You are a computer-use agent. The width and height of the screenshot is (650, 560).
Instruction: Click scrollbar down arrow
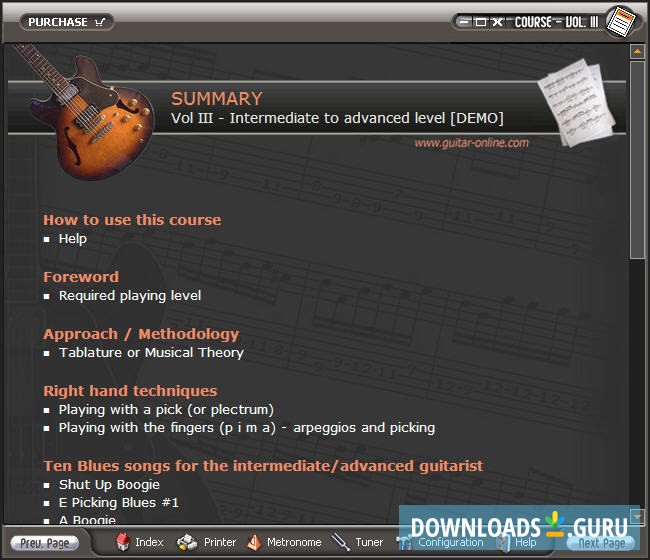coord(637,516)
